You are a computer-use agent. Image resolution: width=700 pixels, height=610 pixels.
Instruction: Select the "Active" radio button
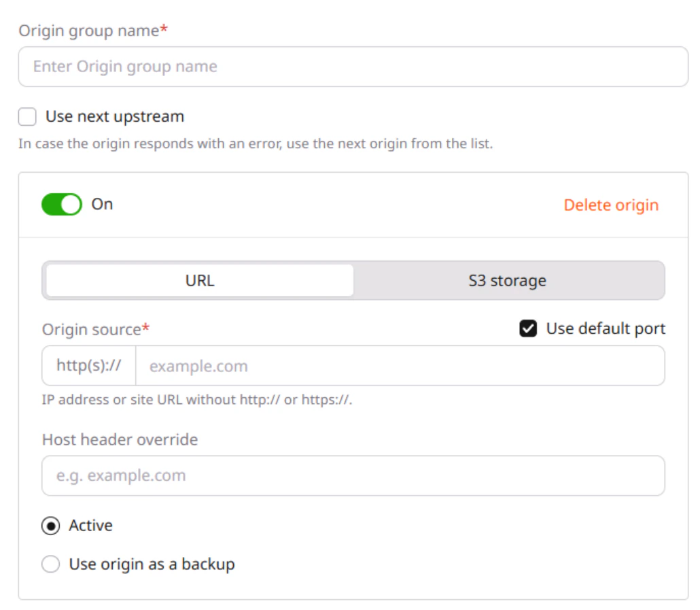50,525
